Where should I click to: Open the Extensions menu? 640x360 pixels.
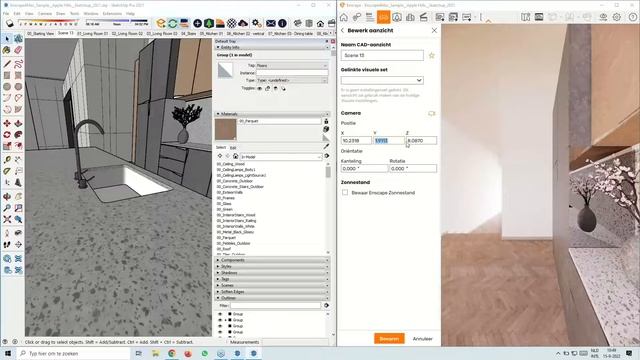tap(112, 13)
